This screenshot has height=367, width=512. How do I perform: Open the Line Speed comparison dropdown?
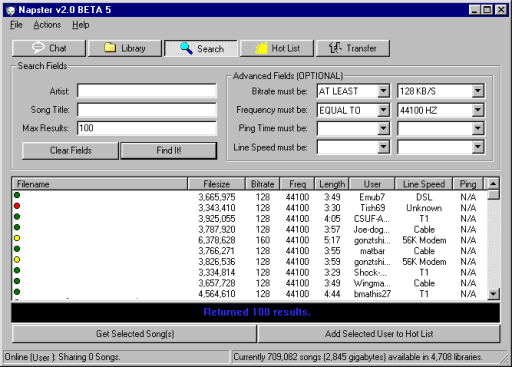coord(383,147)
